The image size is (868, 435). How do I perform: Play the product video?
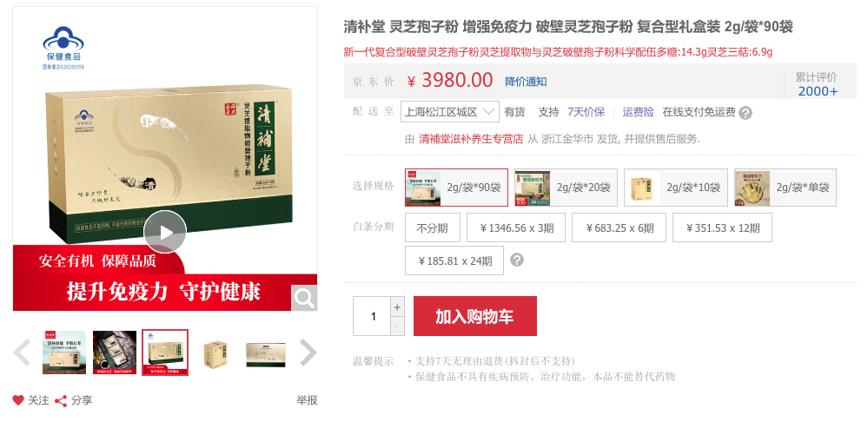click(x=165, y=233)
